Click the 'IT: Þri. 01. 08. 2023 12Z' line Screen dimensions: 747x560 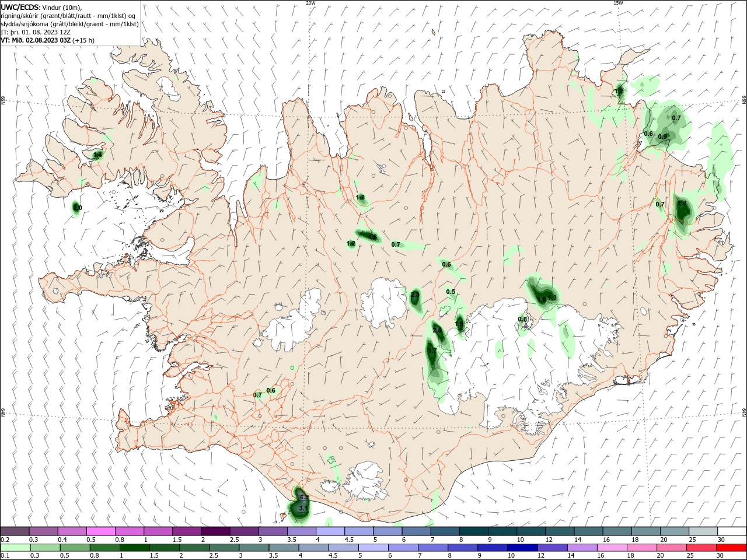coord(36,32)
